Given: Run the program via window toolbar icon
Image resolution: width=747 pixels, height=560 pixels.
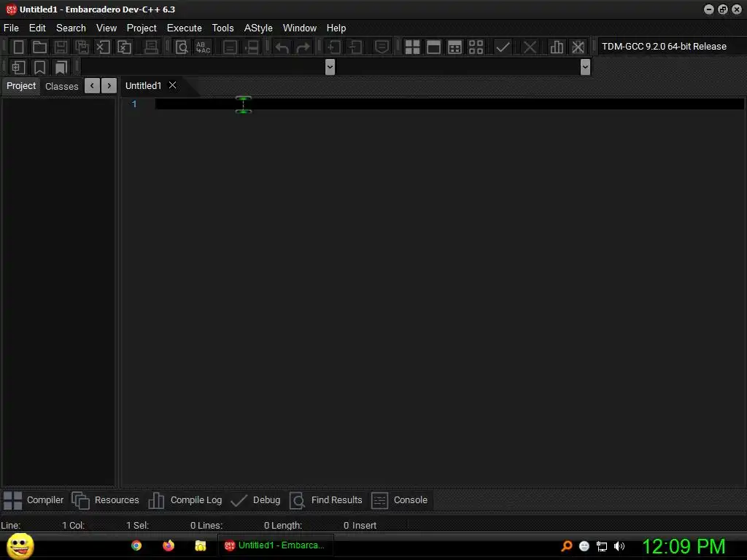Looking at the screenshot, I should 433,47.
